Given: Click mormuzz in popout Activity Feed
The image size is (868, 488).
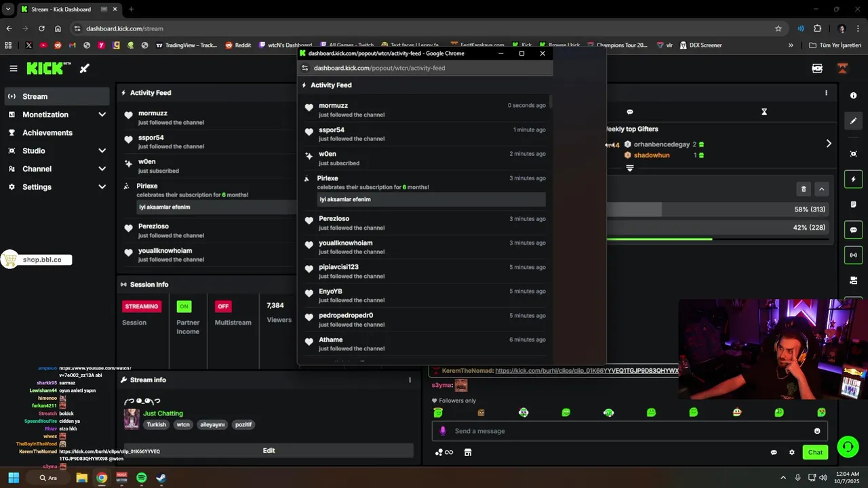Looking at the screenshot, I should [x=334, y=106].
